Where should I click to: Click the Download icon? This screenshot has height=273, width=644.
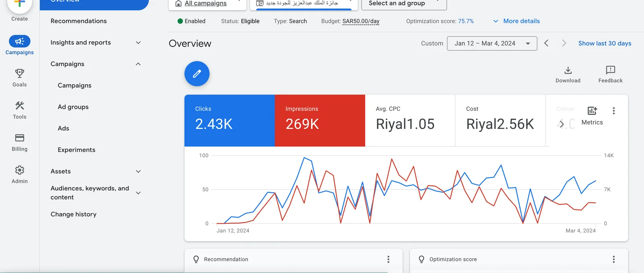tap(568, 70)
